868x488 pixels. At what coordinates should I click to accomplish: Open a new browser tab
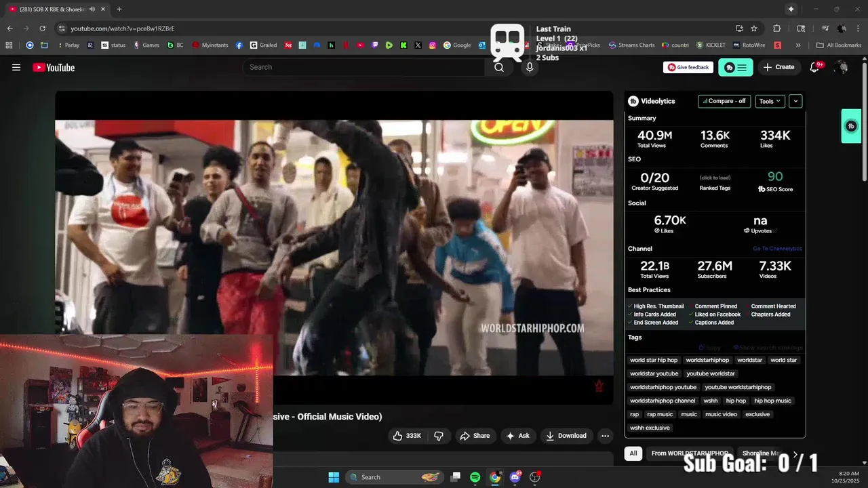coord(119,9)
